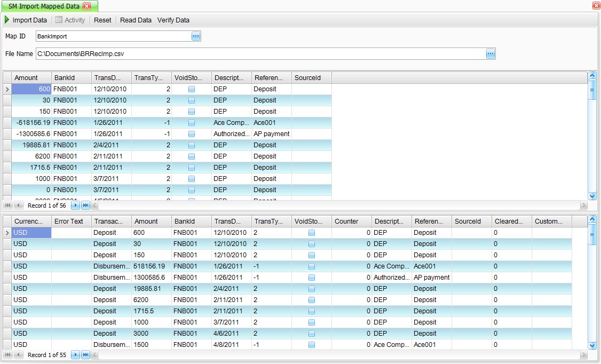Toggle VoidStop checkbox in first upper row

click(x=192, y=89)
